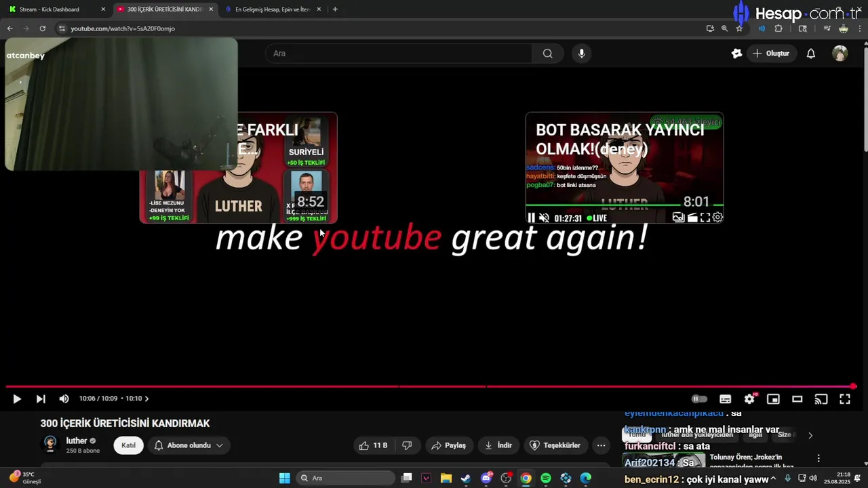Like the video (11 B)

tap(373, 445)
